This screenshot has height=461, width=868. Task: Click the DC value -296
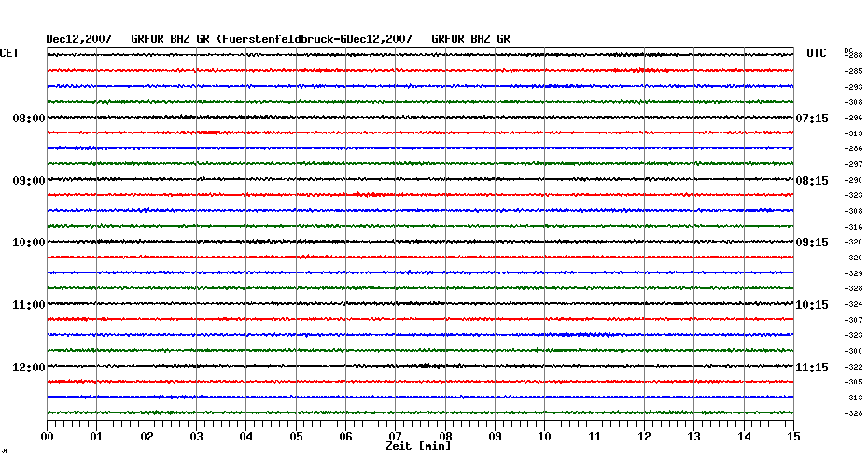pos(854,118)
